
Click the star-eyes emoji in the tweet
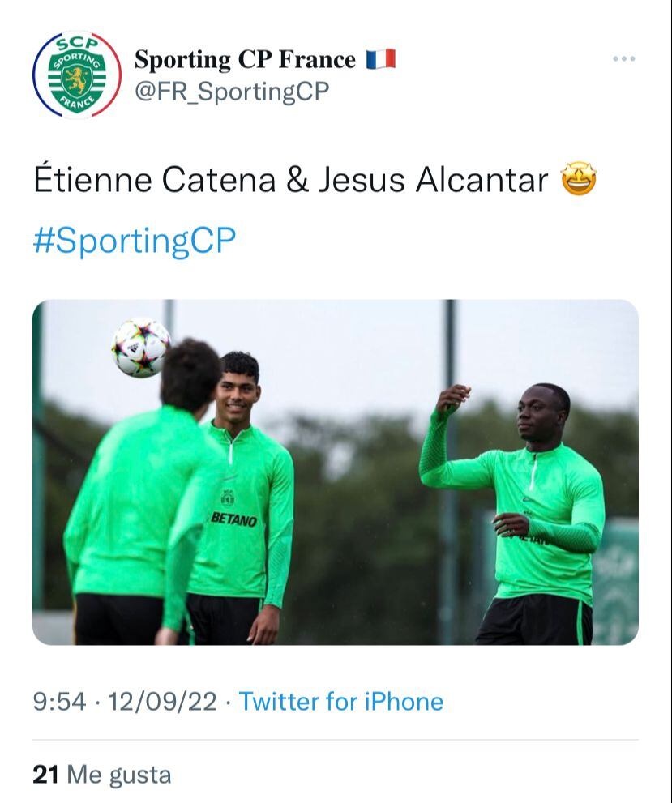click(x=579, y=179)
